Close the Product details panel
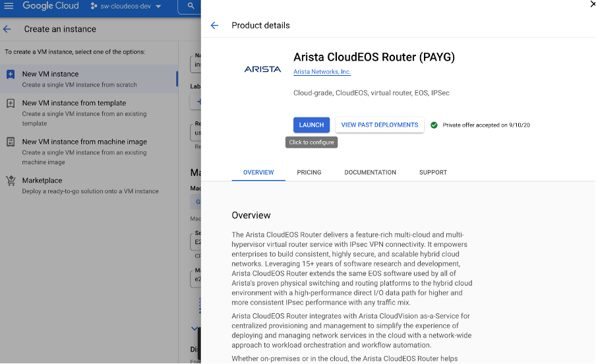The height and width of the screenshot is (364, 596). point(593,4)
